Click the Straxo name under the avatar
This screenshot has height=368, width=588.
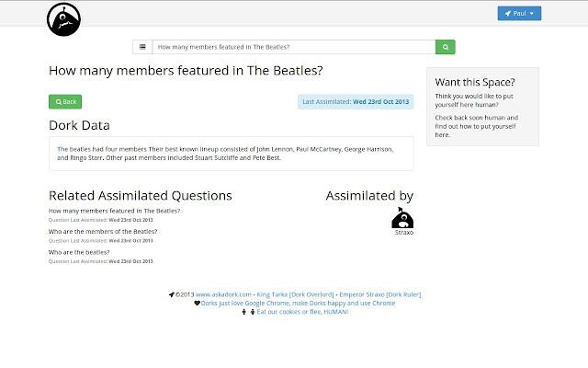404,233
